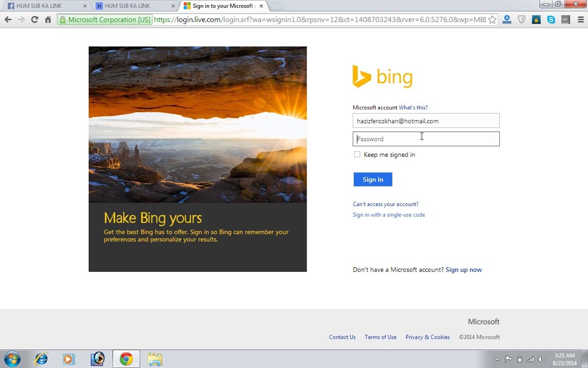This screenshot has height=368, width=588.
Task: Open Windows Explorer folder from taskbar
Action: pyautogui.click(x=155, y=359)
